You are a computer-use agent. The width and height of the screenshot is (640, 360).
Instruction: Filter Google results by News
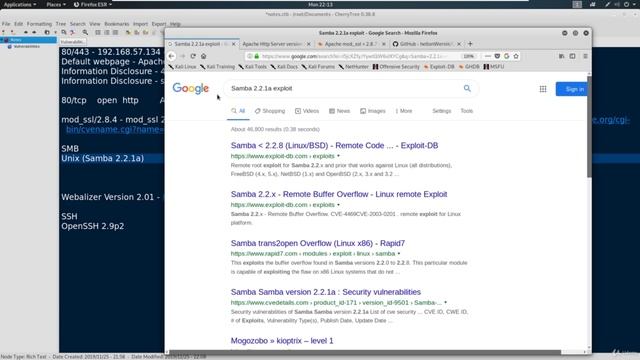tap(340, 111)
